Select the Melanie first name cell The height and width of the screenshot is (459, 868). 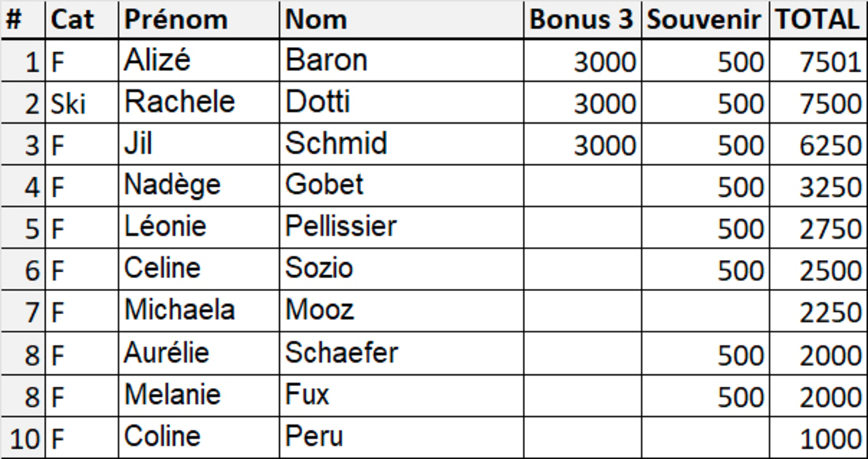point(199,395)
